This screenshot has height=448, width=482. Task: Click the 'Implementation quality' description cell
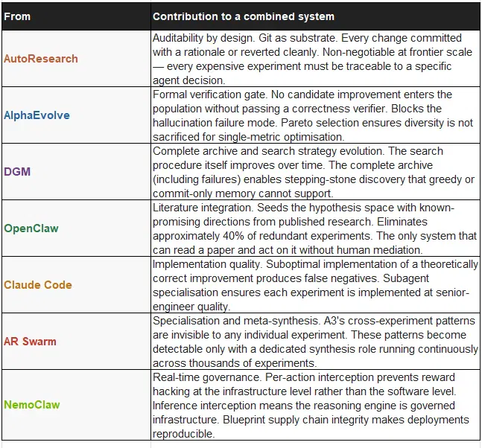pos(315,284)
